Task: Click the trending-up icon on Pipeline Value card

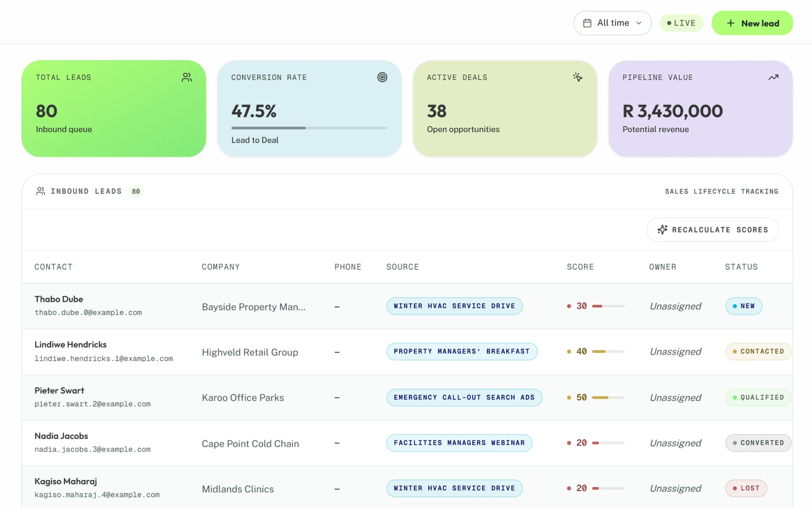Action: [x=774, y=77]
